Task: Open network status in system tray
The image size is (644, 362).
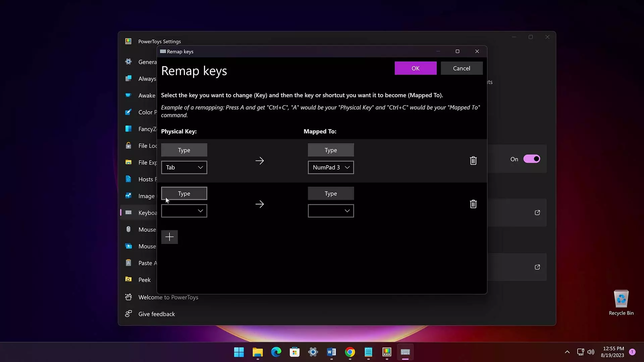Action: tap(581, 352)
